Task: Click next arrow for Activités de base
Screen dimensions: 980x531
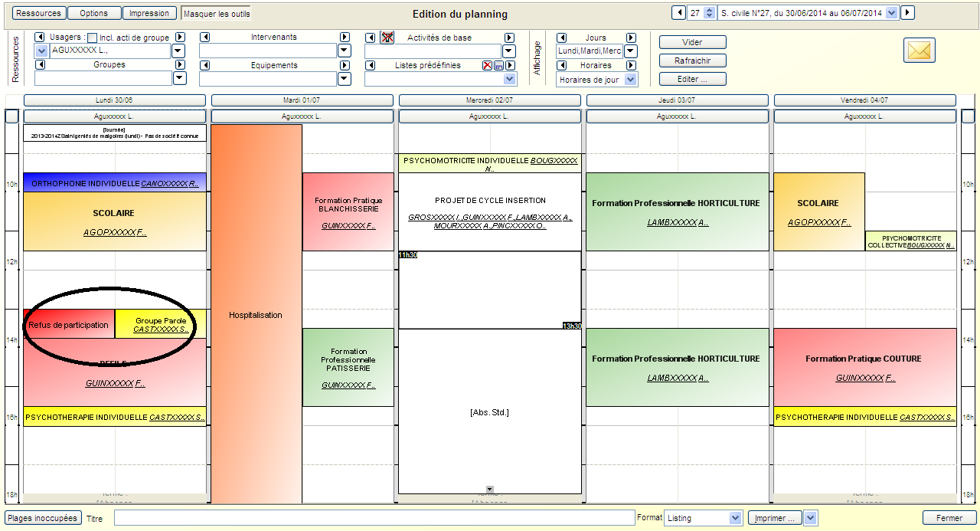Action: coord(509,38)
